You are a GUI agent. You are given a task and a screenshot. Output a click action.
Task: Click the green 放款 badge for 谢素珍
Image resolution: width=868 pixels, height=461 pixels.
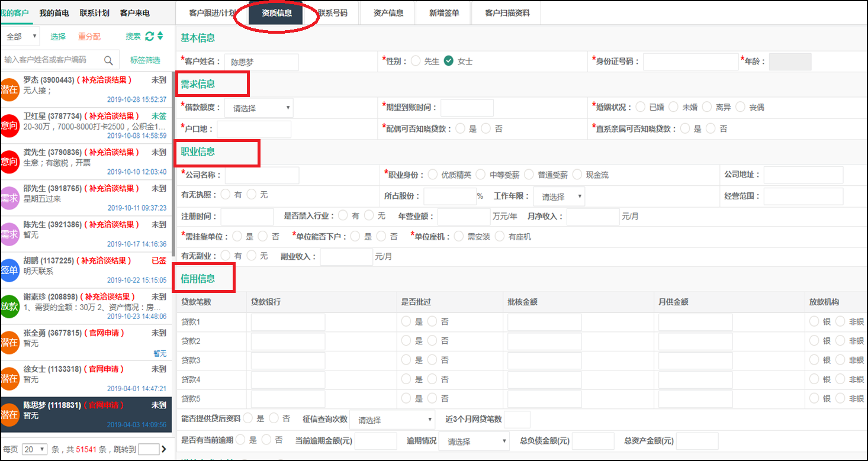point(9,306)
